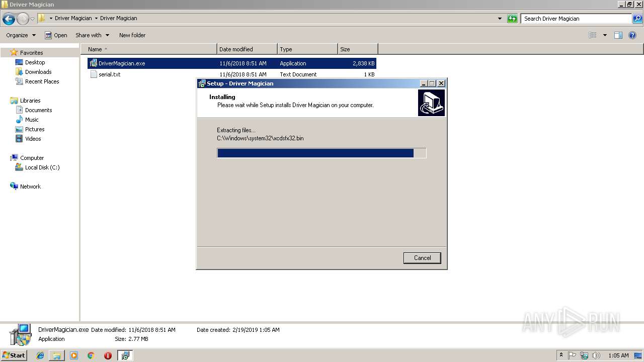Click the Favorites star icon
Image resolution: width=644 pixels, height=362 pixels.
click(x=14, y=52)
